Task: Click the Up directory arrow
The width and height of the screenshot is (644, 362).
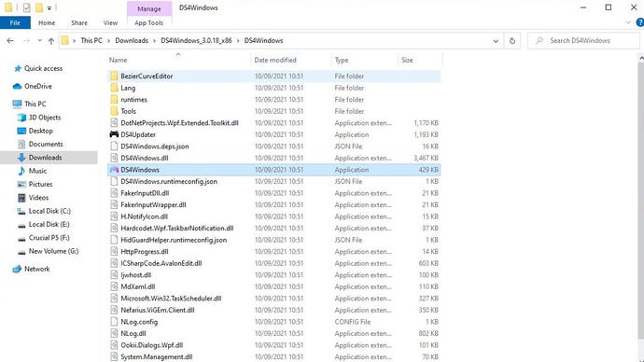Action: click(51, 41)
